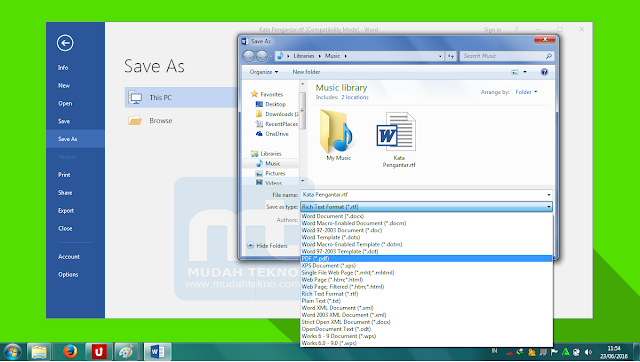Open Word Options
The image size is (640, 362).
click(76, 275)
